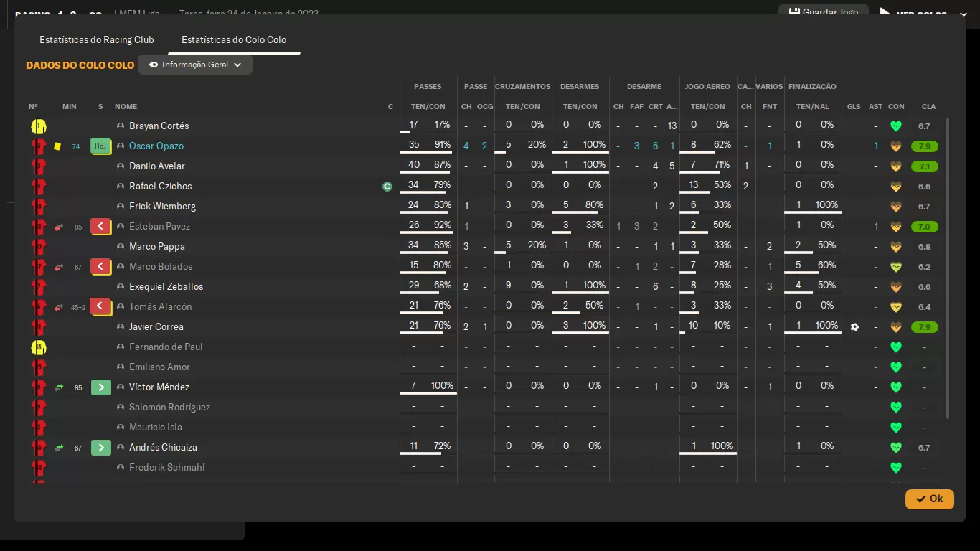Click Óscar Opazo red shirt icon
This screenshot has height=551, width=980.
39,146
